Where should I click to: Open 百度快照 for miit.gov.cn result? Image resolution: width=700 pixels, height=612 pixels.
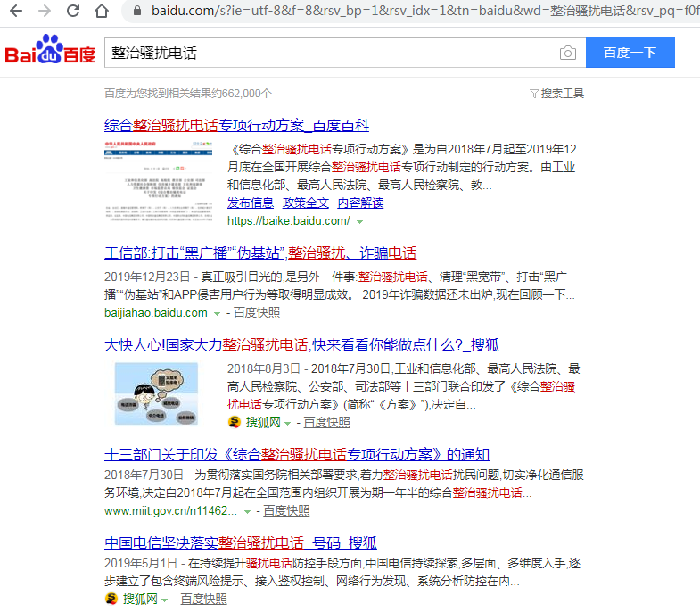286,510
